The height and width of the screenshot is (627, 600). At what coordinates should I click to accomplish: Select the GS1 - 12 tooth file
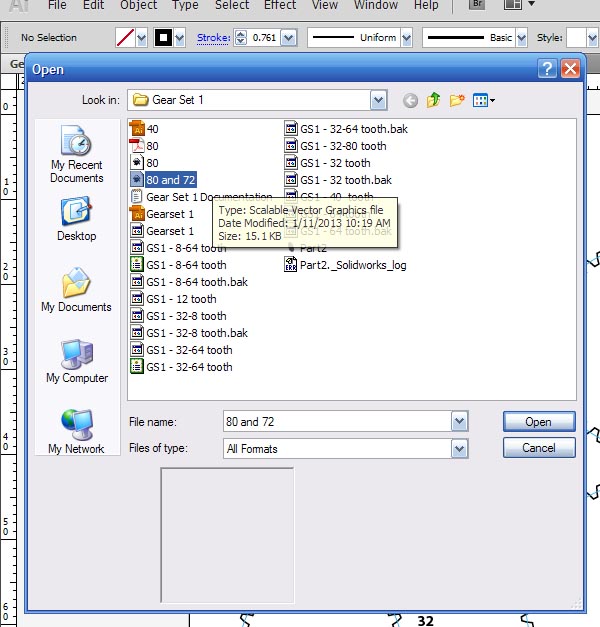tap(173, 299)
